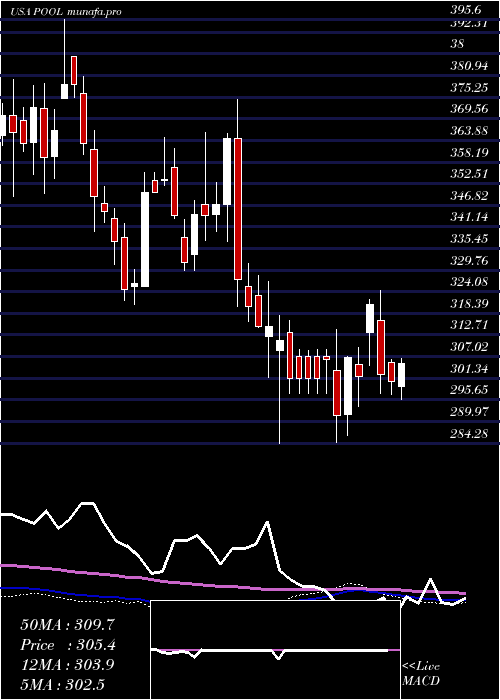Select the 369.56 price axis label
The image size is (500, 700).
pyautogui.click(x=469, y=109)
